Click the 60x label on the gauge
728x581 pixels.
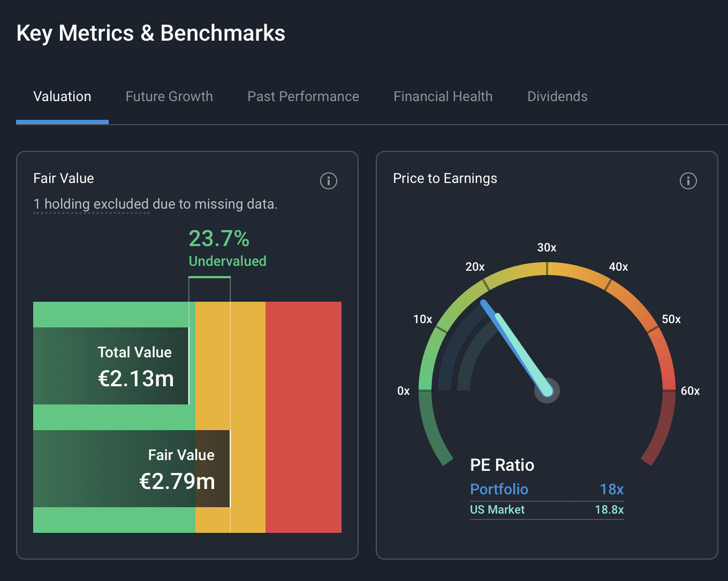pos(690,391)
